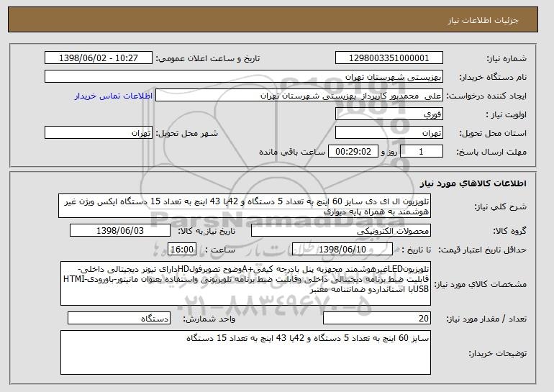Click the item specifications box about تلویزیونLED
Viewport: 554px width, 392px height.
(x=245, y=283)
